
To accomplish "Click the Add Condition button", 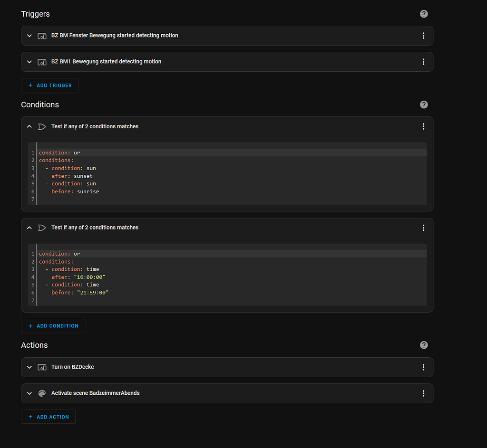I will click(53, 326).
